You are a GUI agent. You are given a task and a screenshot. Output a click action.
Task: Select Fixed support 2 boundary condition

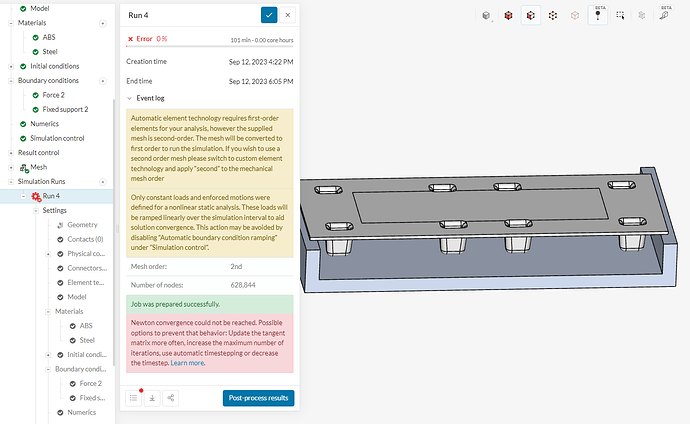pos(65,110)
